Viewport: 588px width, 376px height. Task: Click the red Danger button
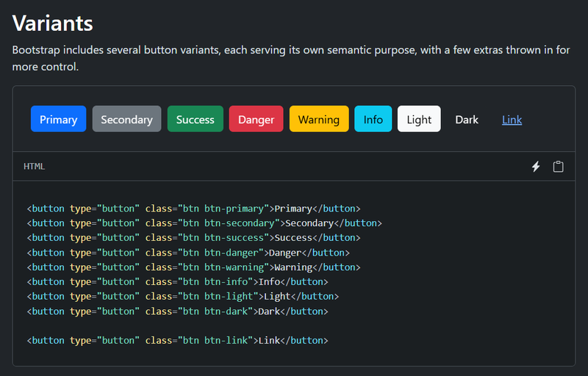point(256,119)
